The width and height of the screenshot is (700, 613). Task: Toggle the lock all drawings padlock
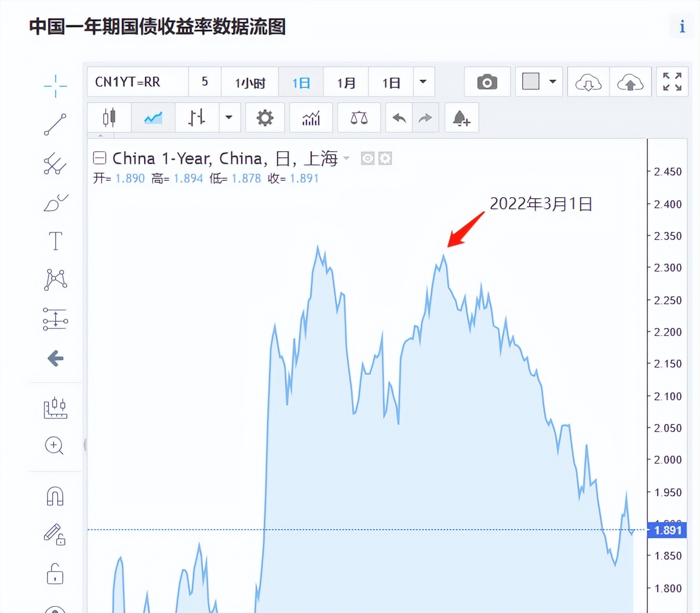point(55,574)
